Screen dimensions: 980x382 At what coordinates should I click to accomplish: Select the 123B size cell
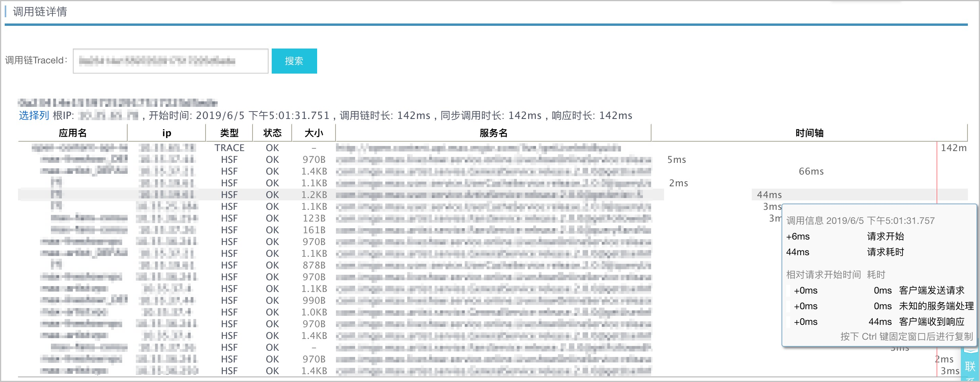[314, 218]
